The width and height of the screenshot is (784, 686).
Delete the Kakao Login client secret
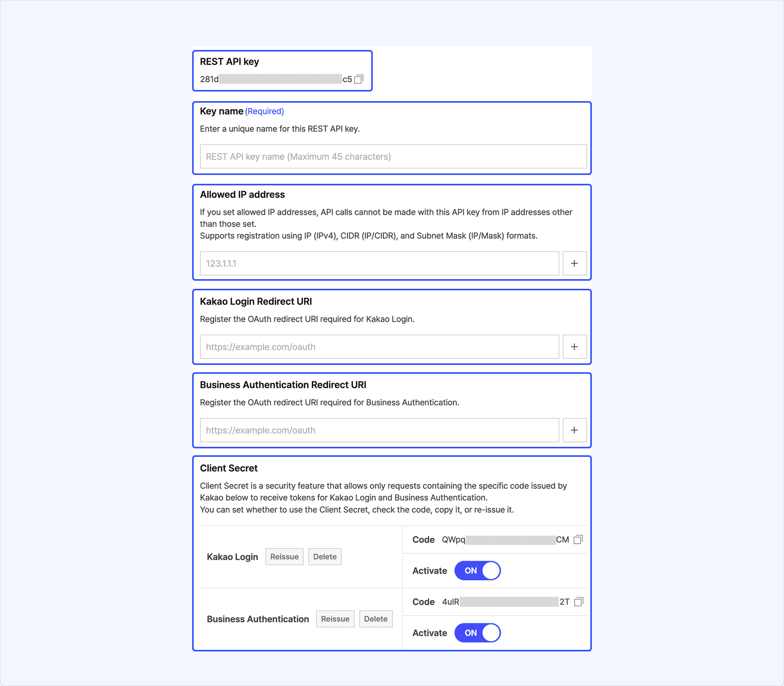tap(325, 557)
